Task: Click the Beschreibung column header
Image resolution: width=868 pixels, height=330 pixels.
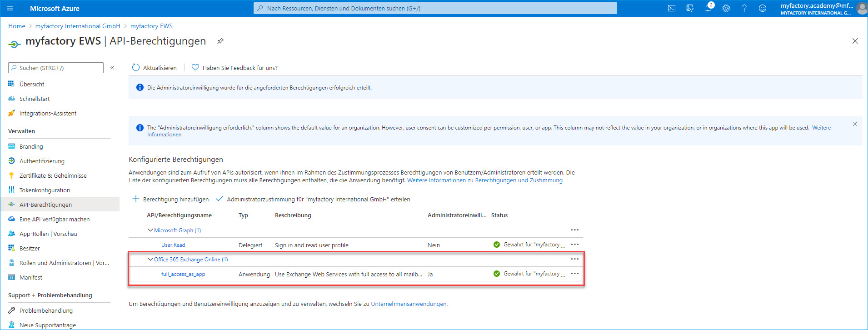Action: pyautogui.click(x=293, y=215)
